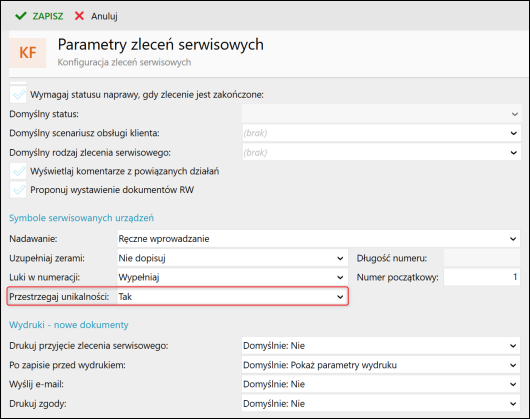Open the Domyślny status dropdown
Screen dimensions: 530x419
pos(382,114)
